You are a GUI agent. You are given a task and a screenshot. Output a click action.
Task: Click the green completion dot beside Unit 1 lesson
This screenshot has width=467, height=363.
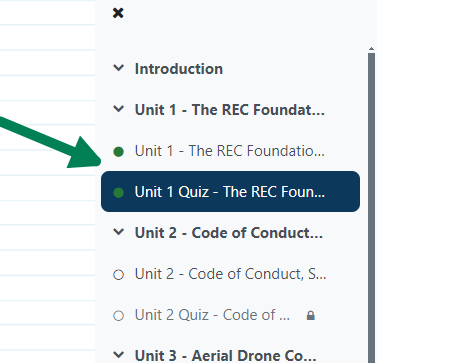tap(118, 152)
